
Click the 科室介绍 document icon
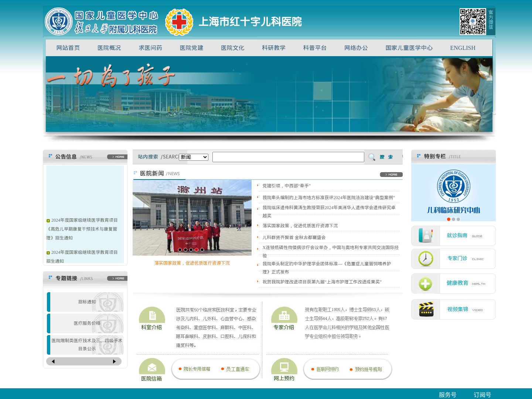click(x=152, y=315)
